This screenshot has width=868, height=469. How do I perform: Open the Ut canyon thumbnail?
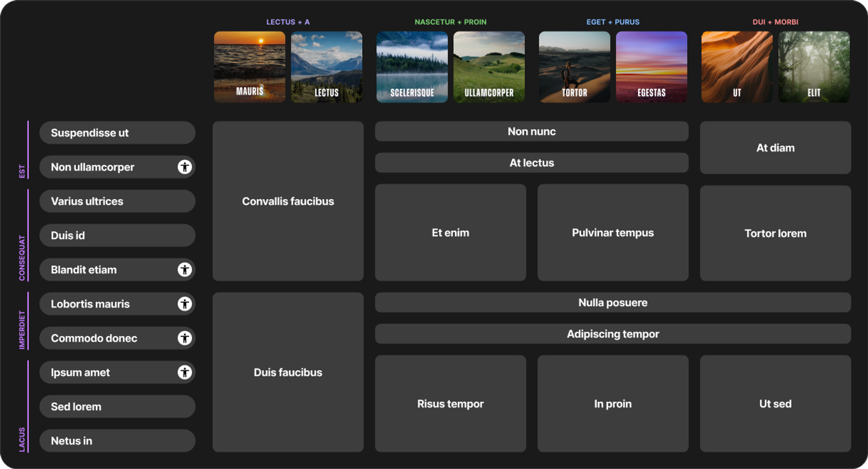737,67
